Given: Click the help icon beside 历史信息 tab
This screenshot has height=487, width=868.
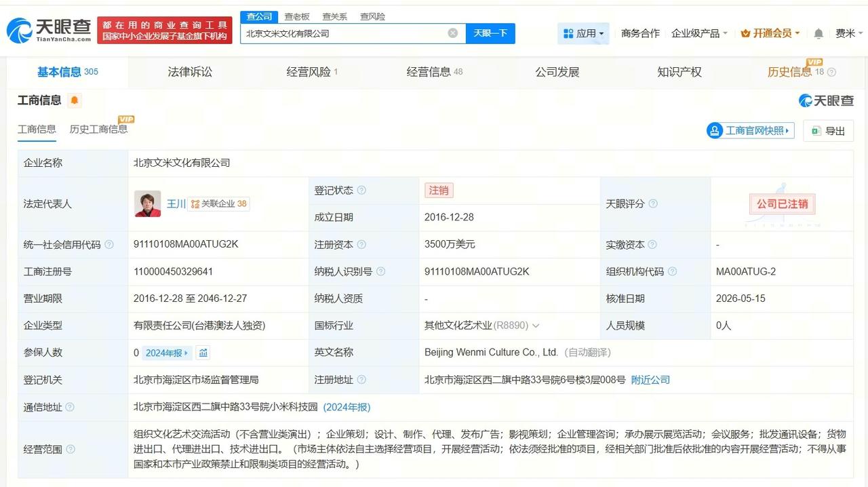Looking at the screenshot, I should 832,72.
